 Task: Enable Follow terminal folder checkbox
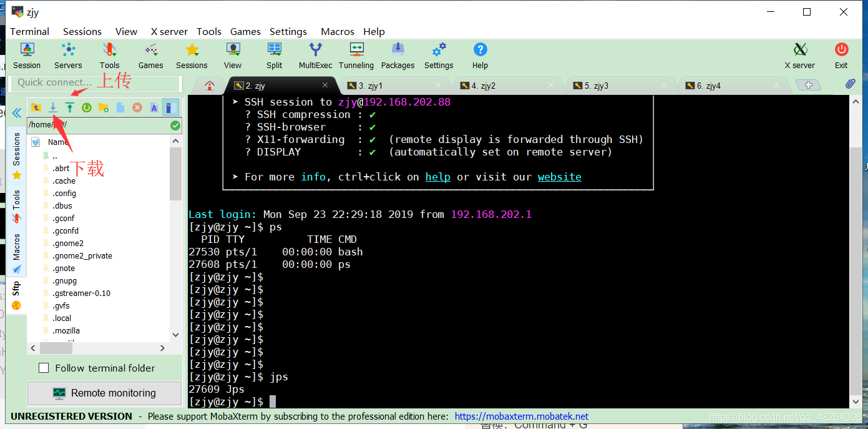44,368
